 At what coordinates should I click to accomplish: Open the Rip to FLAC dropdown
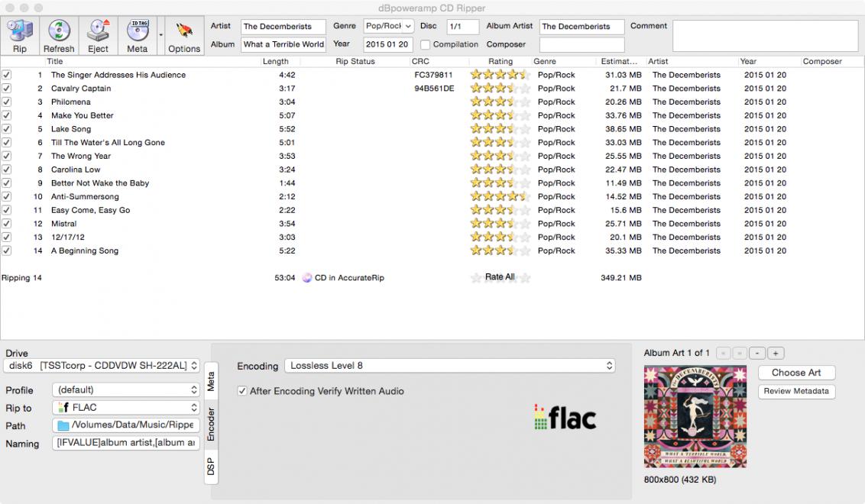click(x=126, y=408)
